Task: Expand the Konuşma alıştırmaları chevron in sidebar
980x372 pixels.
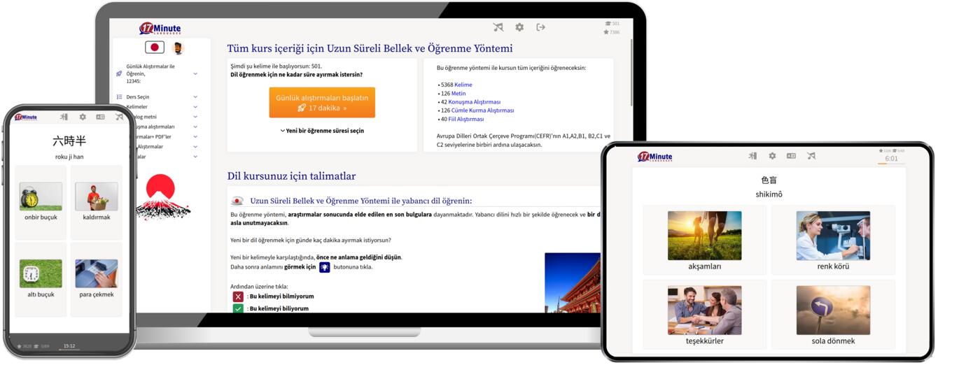Action: click(195, 127)
